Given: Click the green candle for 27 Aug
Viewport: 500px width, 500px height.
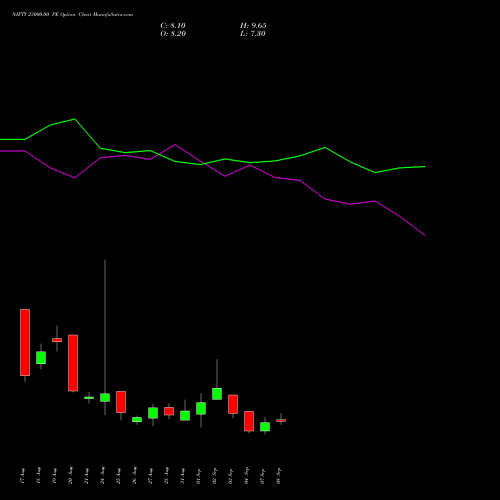Looking at the screenshot, I should coord(153,413).
